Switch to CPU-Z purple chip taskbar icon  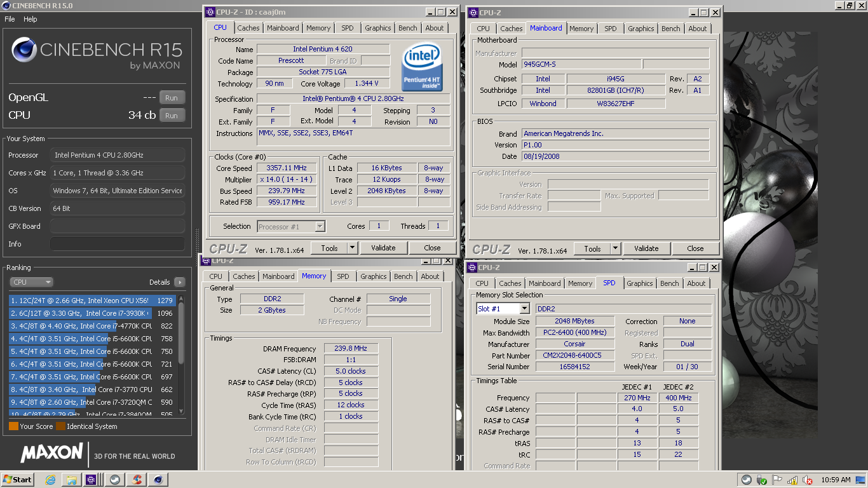click(x=91, y=480)
